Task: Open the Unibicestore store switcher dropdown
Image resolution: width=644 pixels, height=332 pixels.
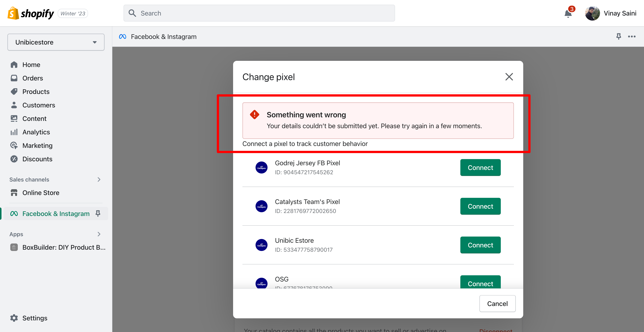Action: coord(56,42)
